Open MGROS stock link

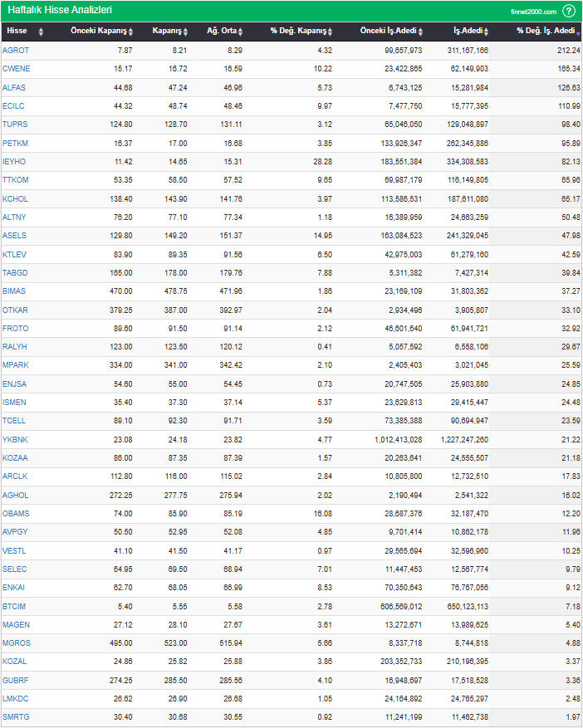tap(17, 643)
